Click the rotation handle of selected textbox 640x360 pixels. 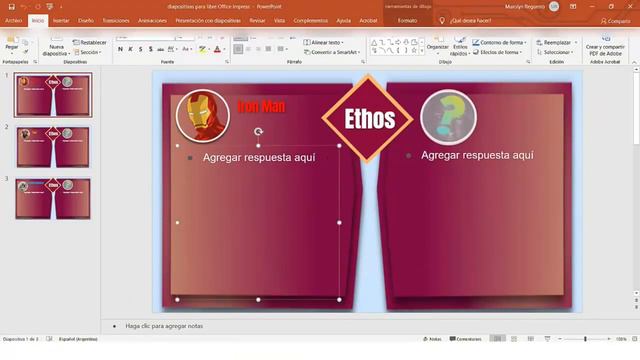pyautogui.click(x=258, y=131)
